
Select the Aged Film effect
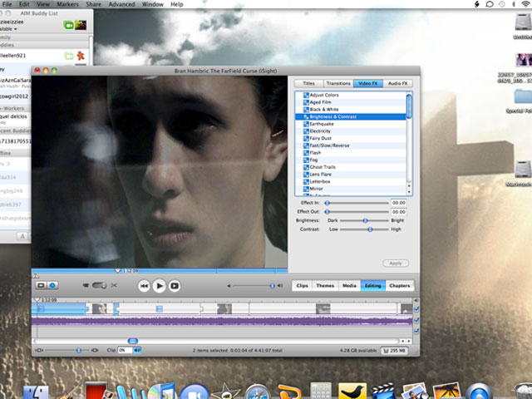click(351, 102)
